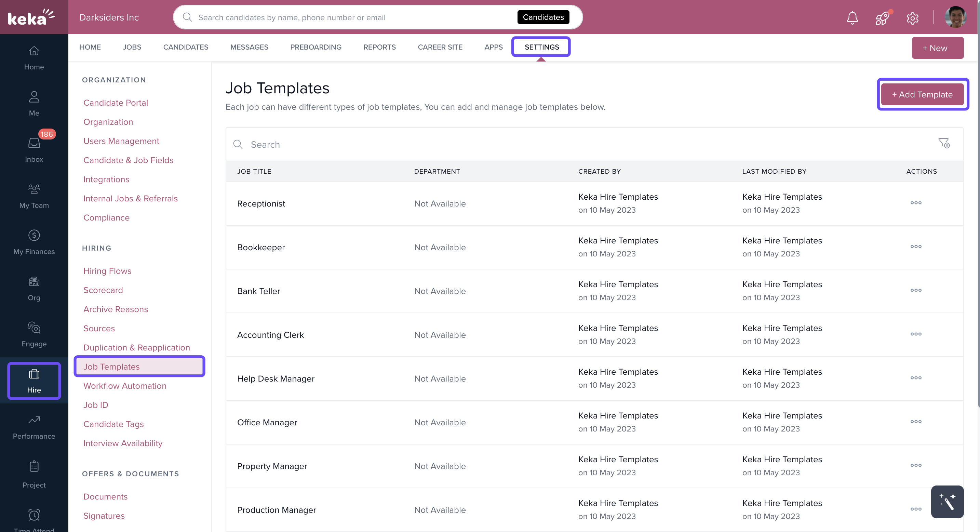Open the Preboarding tab
The image size is (980, 532).
click(316, 47)
